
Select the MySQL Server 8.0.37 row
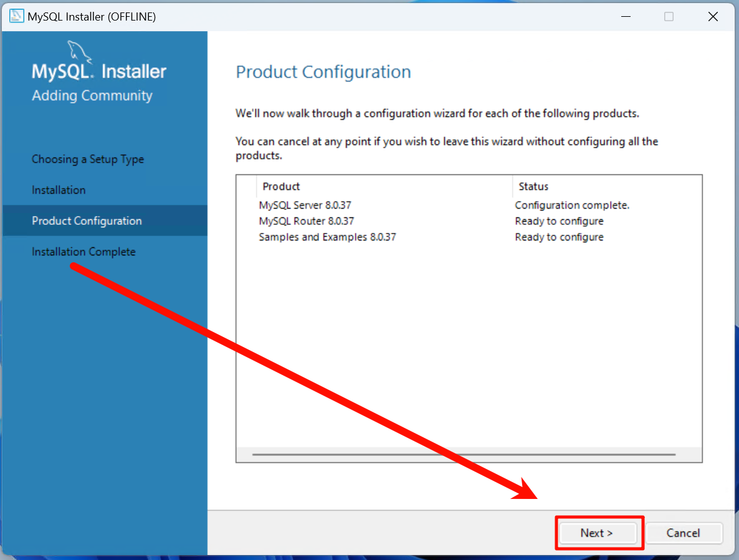pos(469,206)
